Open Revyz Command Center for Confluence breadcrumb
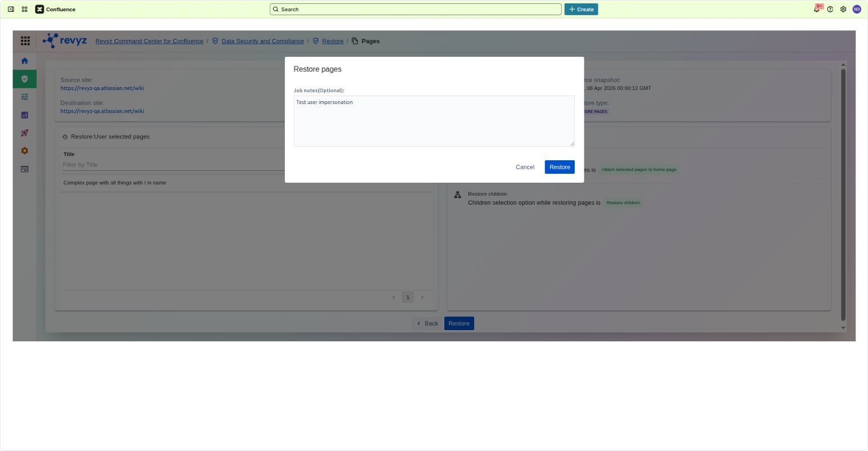The width and height of the screenshot is (868, 451). pyautogui.click(x=149, y=41)
